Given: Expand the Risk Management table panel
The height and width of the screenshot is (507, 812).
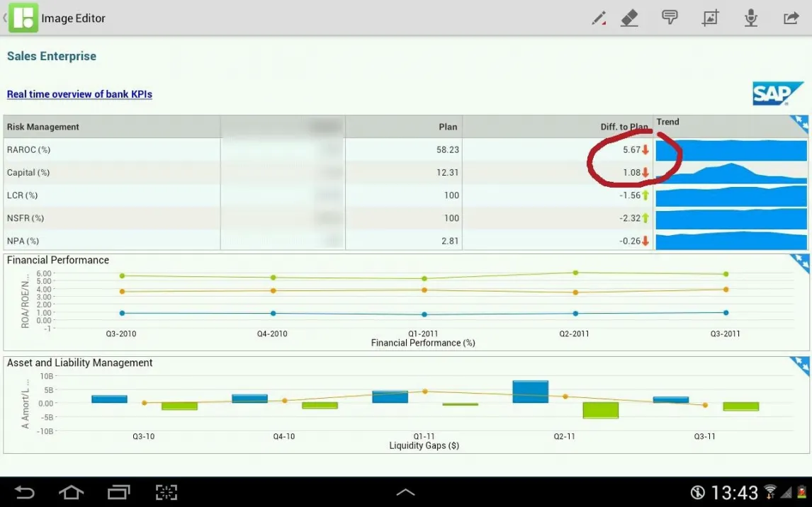Looking at the screenshot, I should click(801, 124).
